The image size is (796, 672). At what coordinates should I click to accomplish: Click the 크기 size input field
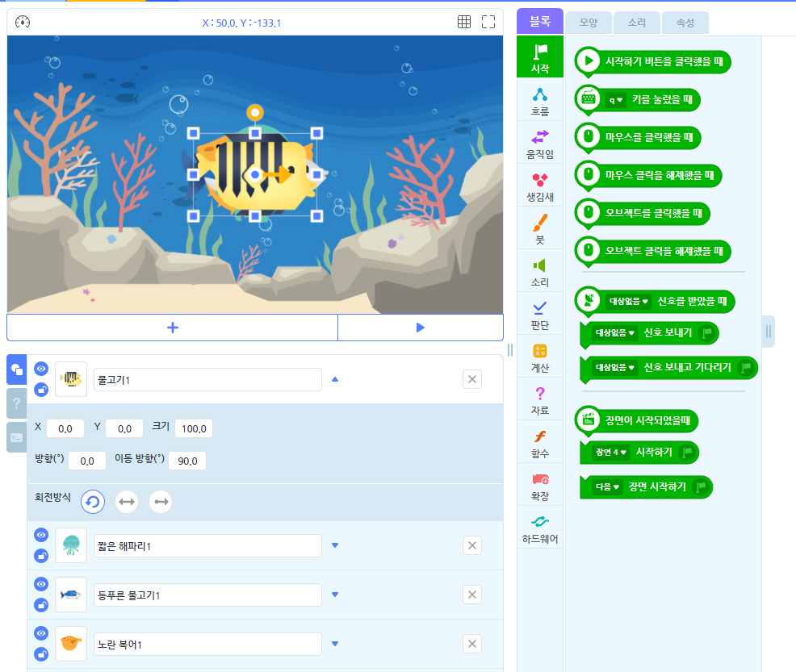pos(194,428)
